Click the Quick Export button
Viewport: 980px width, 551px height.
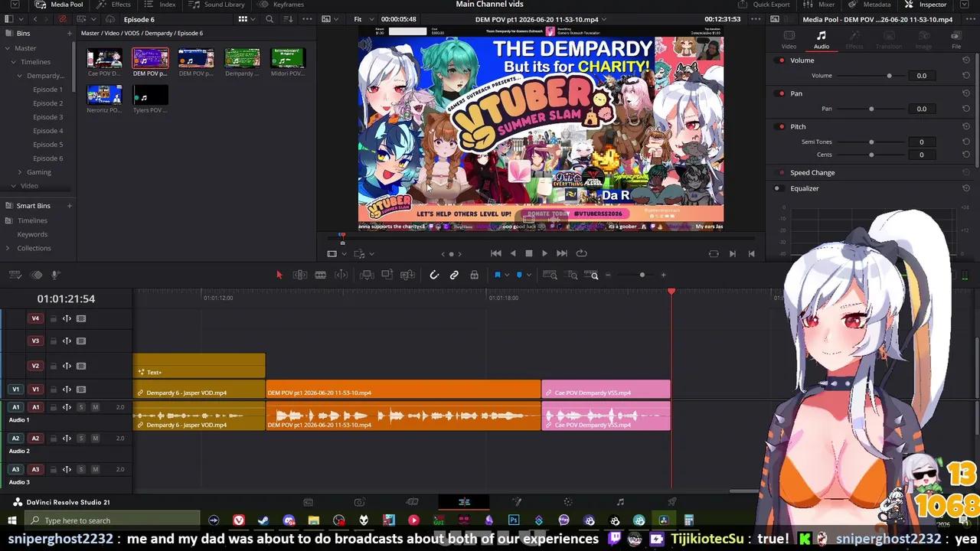click(x=764, y=5)
